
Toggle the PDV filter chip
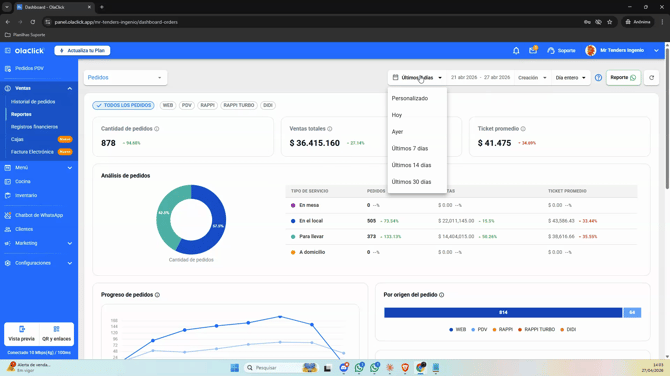tap(187, 105)
